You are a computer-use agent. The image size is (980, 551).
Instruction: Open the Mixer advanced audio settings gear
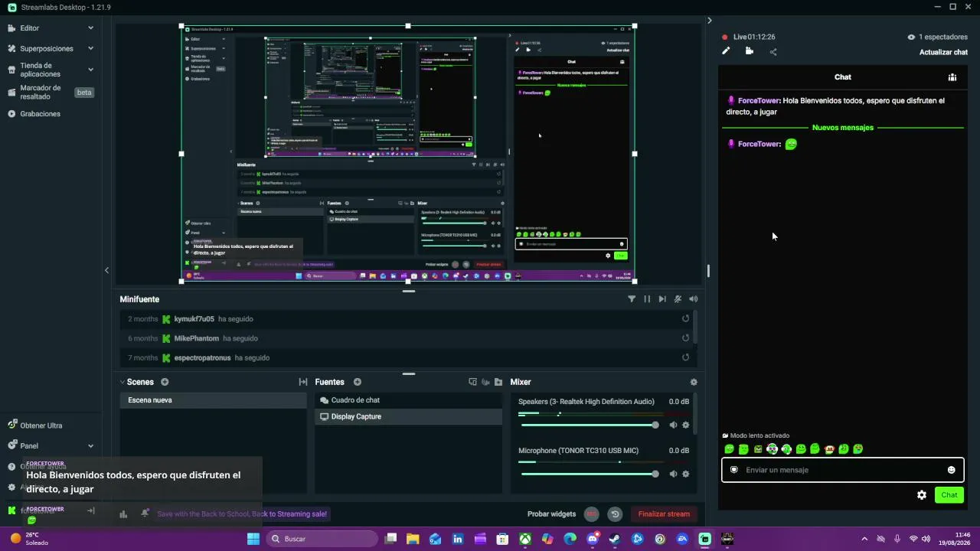click(x=694, y=382)
